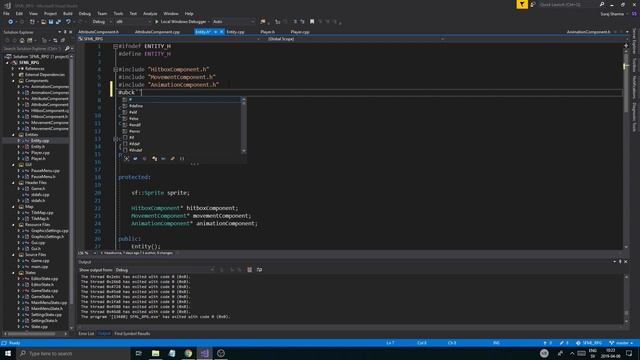
Task: Click the Save All toolbar icon
Action: coord(58,22)
